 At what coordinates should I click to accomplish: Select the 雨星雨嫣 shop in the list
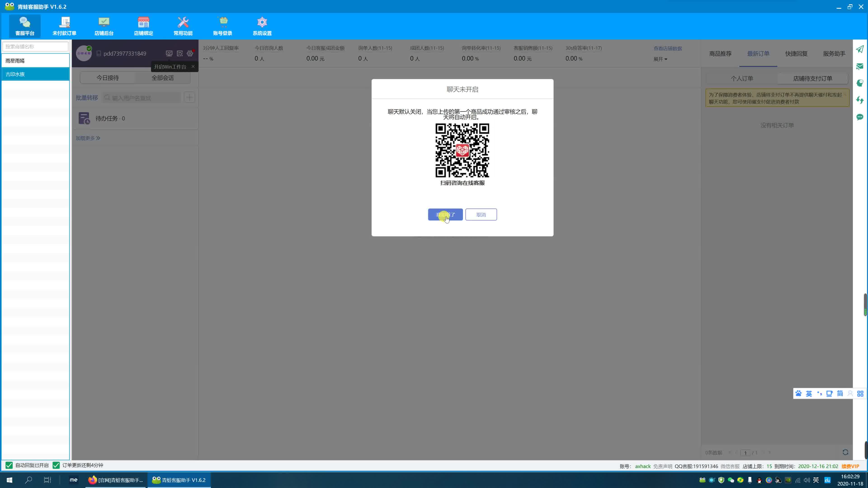click(x=35, y=61)
